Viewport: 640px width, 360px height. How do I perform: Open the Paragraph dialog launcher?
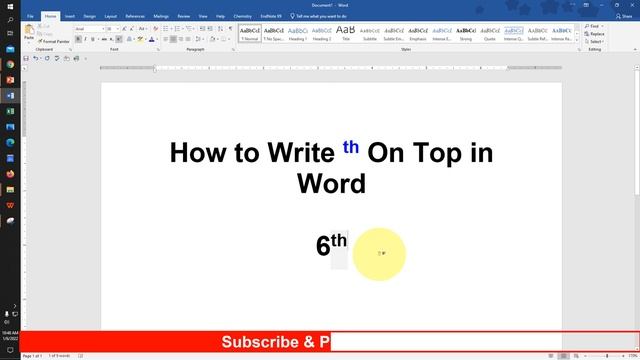click(233, 50)
